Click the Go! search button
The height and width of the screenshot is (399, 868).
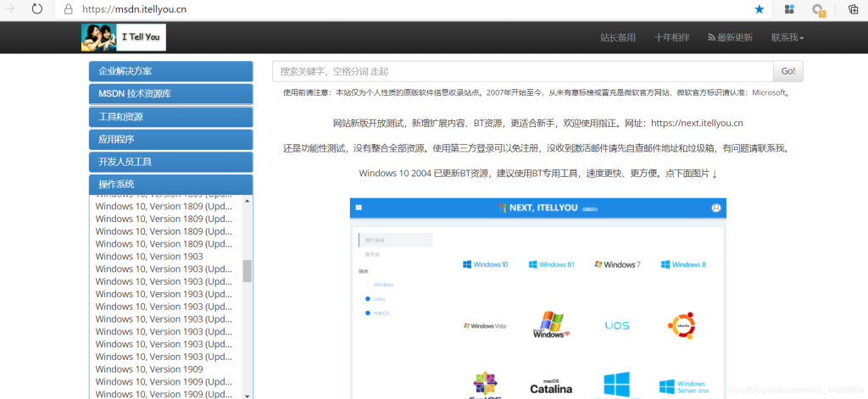click(788, 71)
